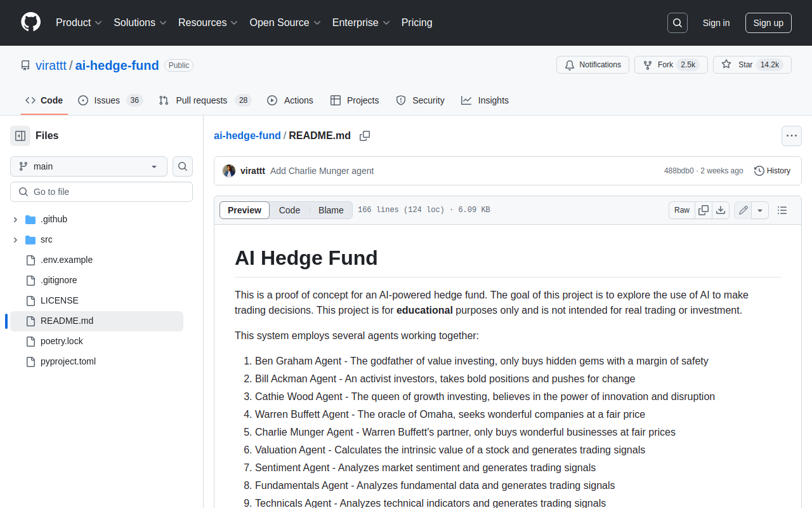Click Sign in
The image size is (812, 508).
716,23
